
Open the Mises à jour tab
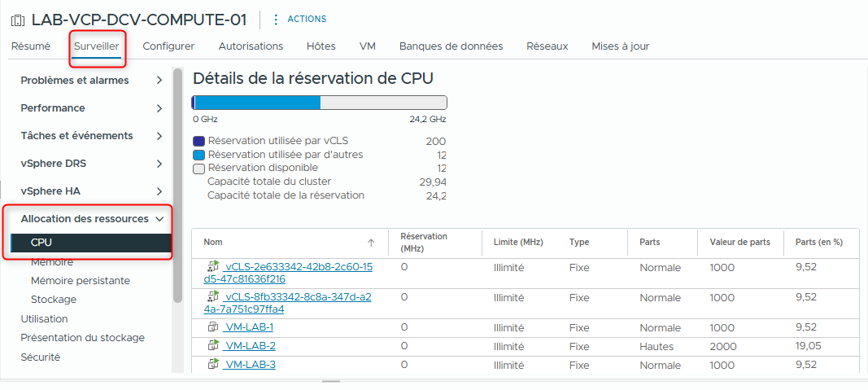[x=621, y=46]
